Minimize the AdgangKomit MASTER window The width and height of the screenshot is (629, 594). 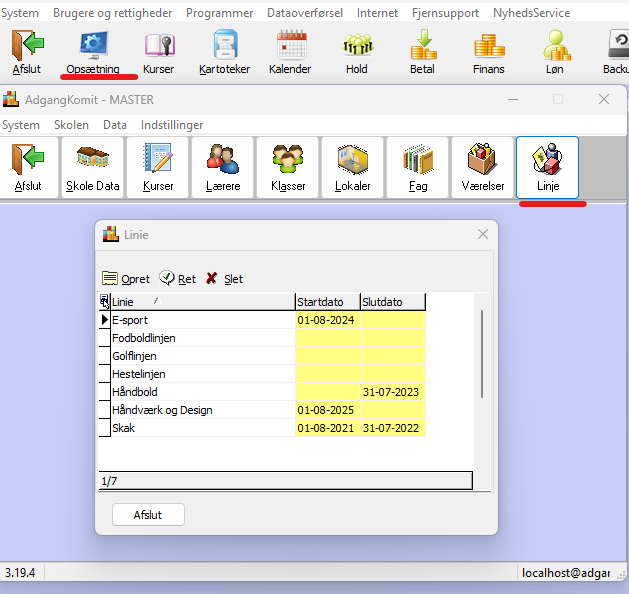[513, 99]
